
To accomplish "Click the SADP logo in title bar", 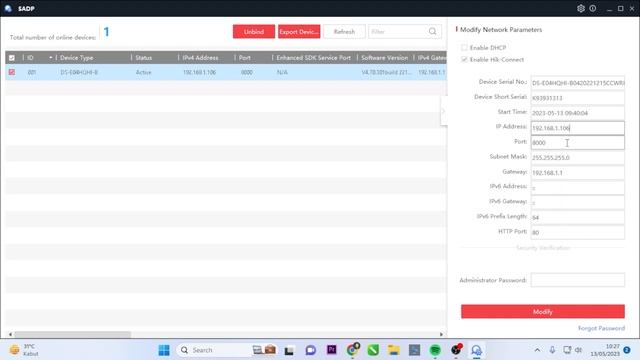I will tap(8, 8).
